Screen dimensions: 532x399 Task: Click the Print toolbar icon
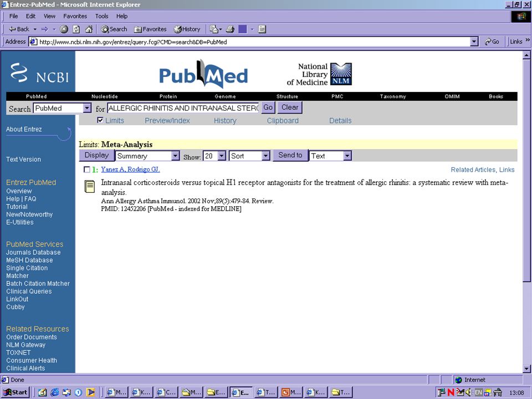click(x=230, y=29)
